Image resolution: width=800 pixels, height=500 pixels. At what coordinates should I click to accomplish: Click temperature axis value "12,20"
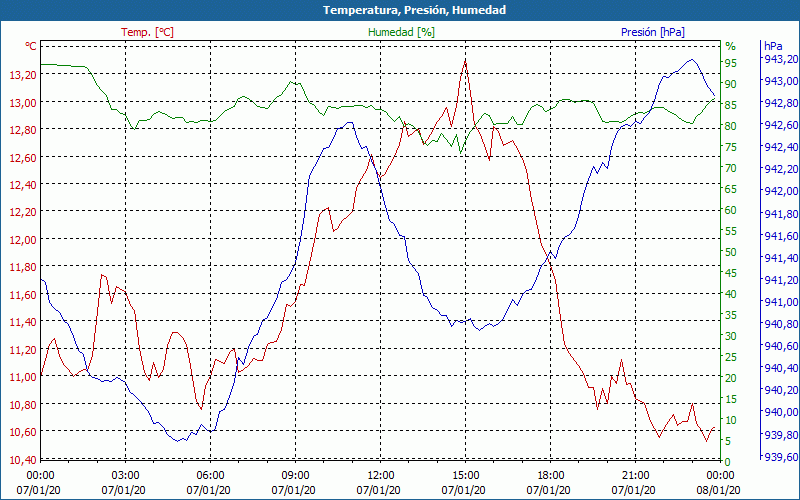coord(23,212)
